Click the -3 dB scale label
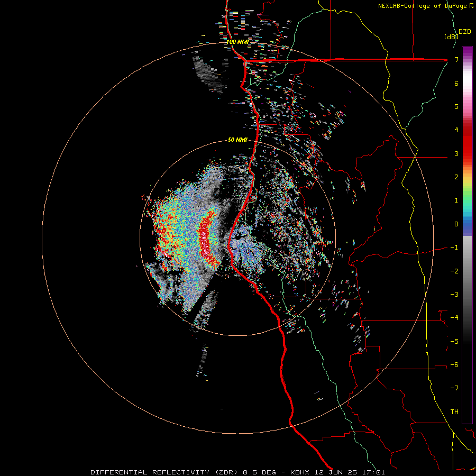The image size is (476, 476). click(454, 295)
